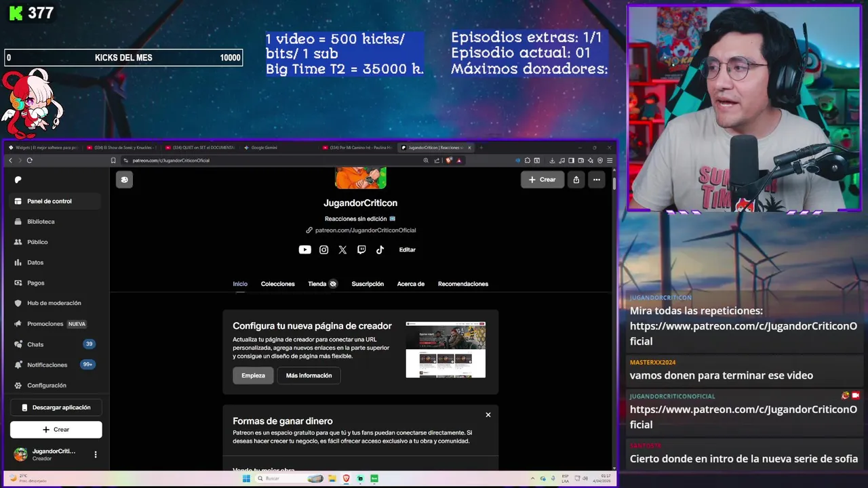Click the Windows Start button
868x488 pixels.
(246, 479)
